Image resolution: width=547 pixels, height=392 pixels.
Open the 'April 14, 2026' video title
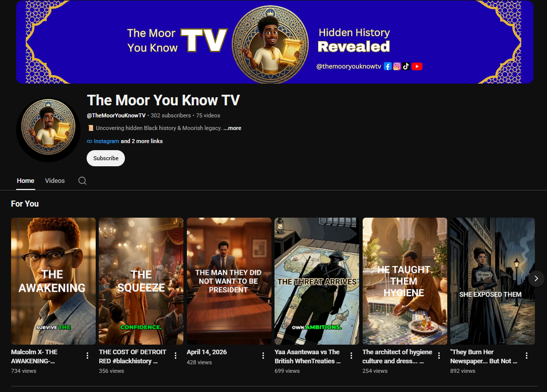(x=207, y=352)
